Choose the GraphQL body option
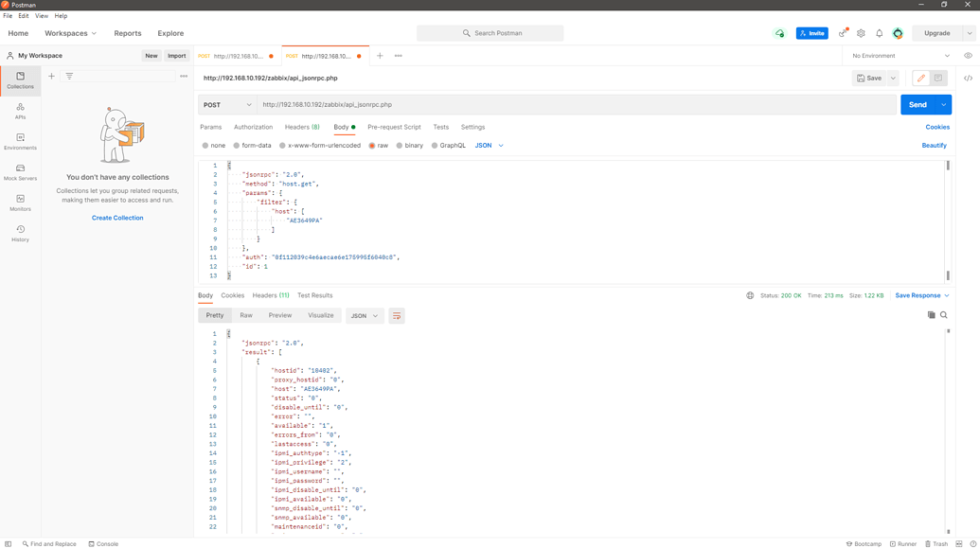The width and height of the screenshot is (980, 548). [448, 146]
